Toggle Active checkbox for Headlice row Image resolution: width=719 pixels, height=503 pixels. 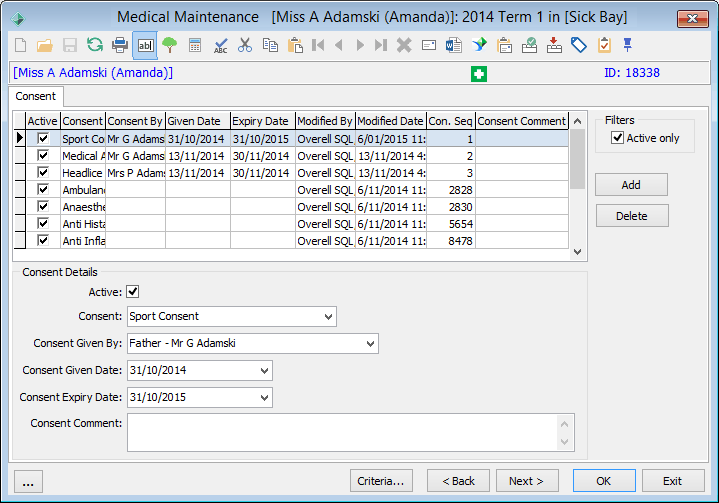coord(43,172)
